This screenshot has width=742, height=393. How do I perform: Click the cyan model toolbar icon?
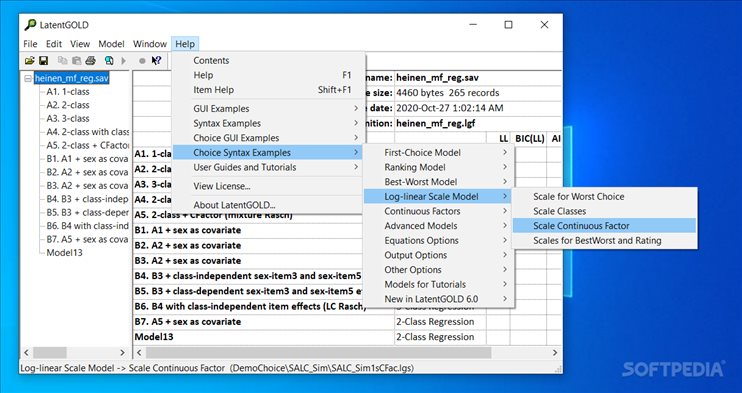(x=109, y=60)
